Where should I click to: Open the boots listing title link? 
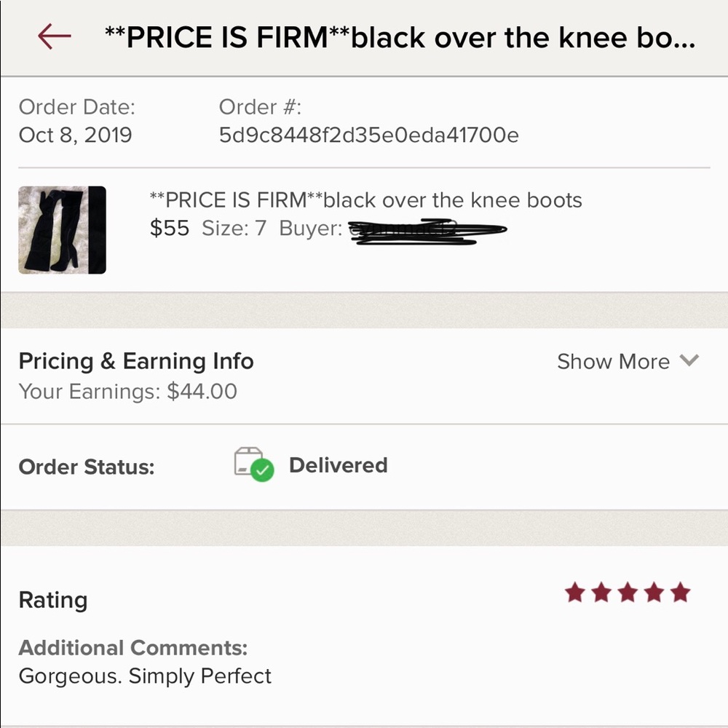[364, 199]
